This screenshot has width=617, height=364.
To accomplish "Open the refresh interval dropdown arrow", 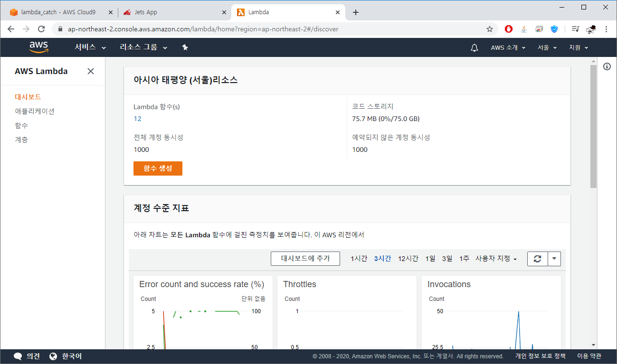I will (x=554, y=259).
